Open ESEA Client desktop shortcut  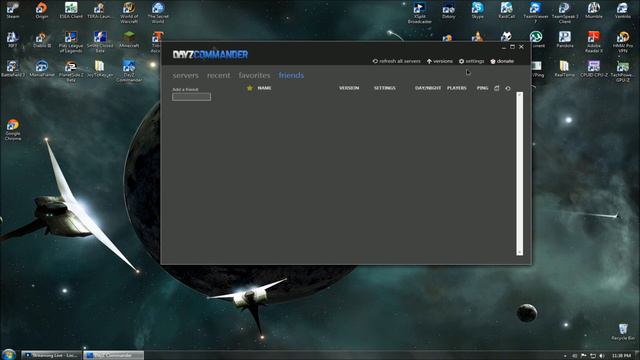click(71, 11)
